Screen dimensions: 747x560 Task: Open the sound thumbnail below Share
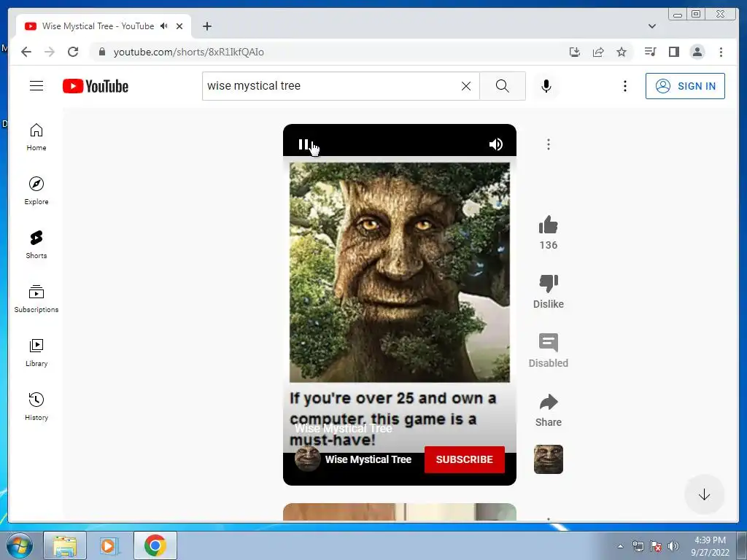click(549, 459)
